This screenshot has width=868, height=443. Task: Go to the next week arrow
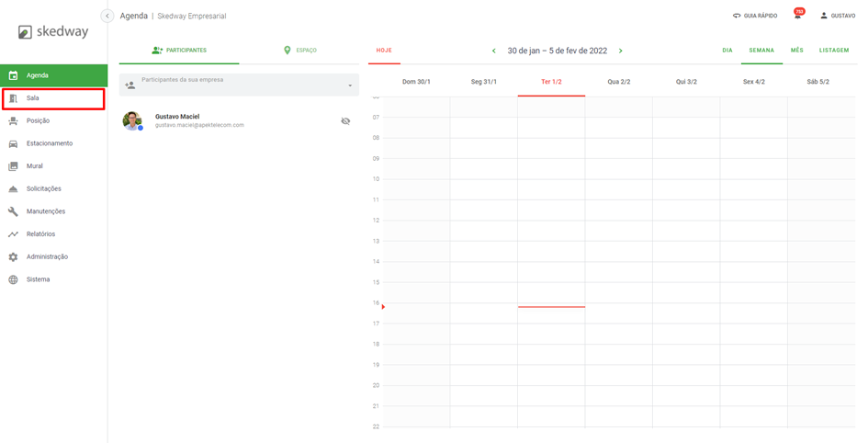coord(621,51)
